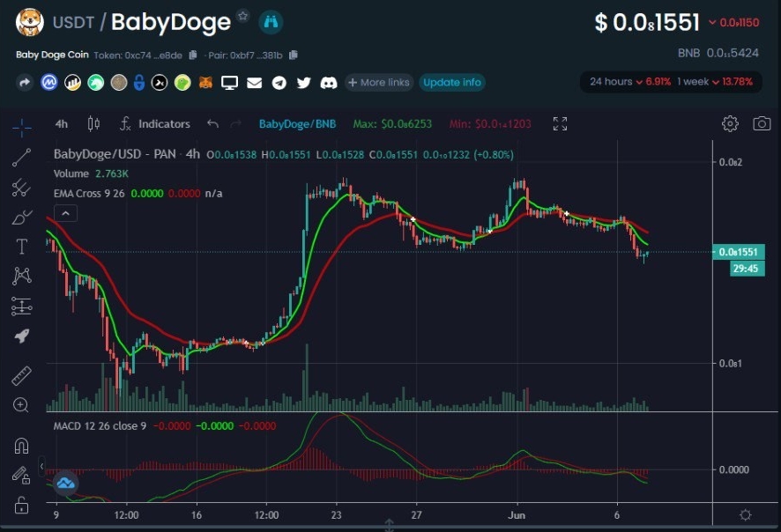Click the EMA Cross 9 26 legend
Screen dimensions: 781x532
coord(89,194)
